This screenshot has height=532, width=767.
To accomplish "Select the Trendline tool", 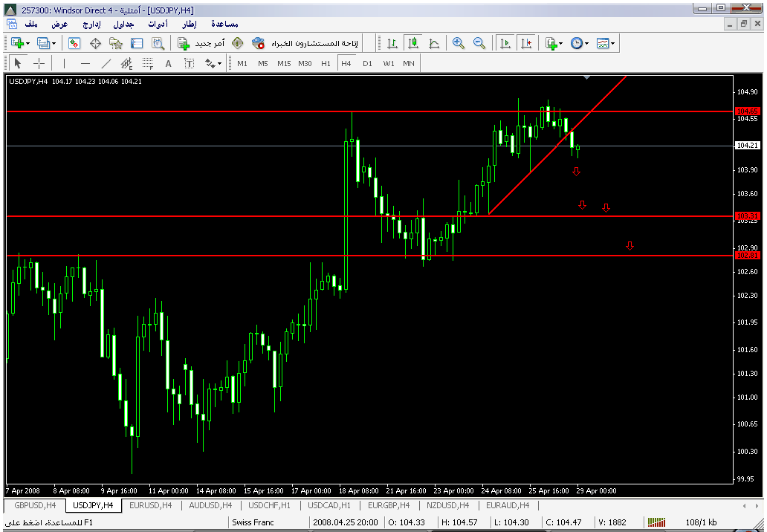I will click(x=106, y=63).
